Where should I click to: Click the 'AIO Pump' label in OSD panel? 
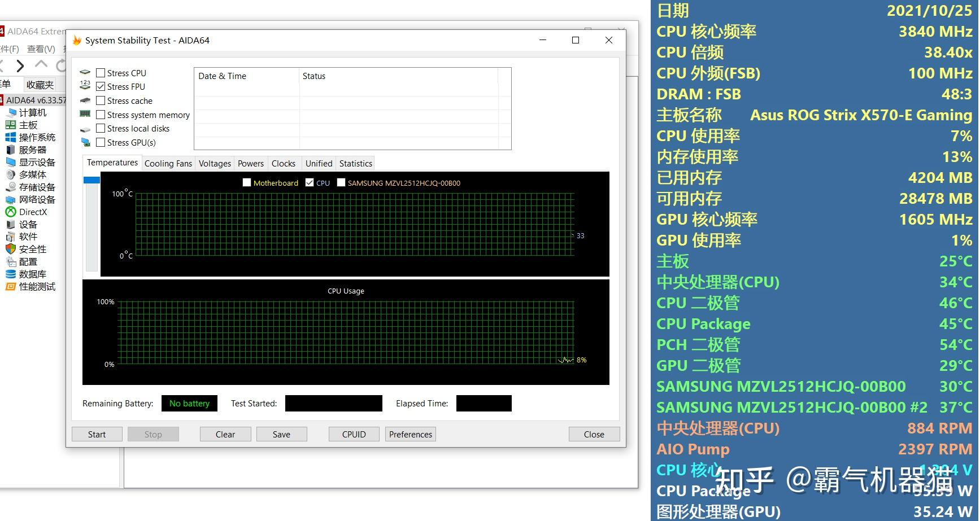pos(693,449)
